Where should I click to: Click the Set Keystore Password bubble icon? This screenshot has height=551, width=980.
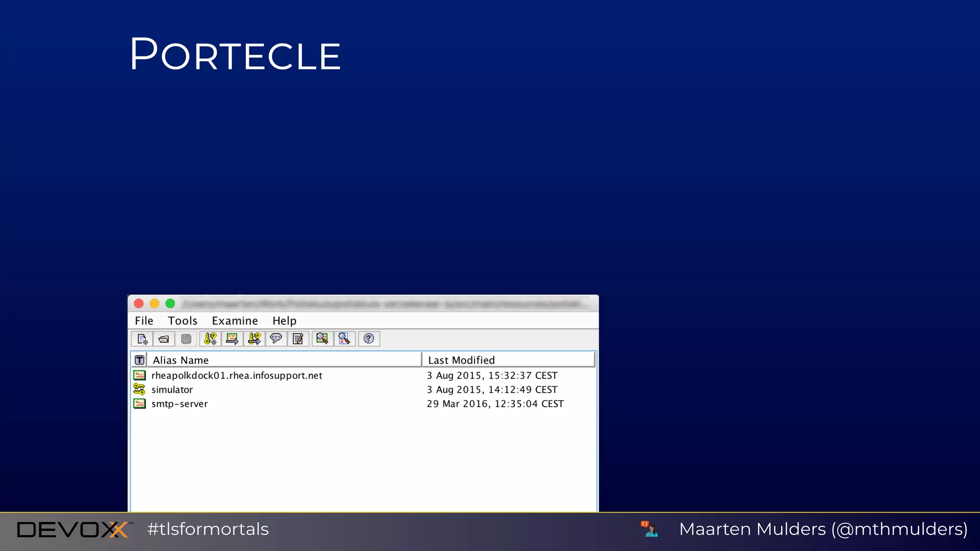[x=276, y=339]
